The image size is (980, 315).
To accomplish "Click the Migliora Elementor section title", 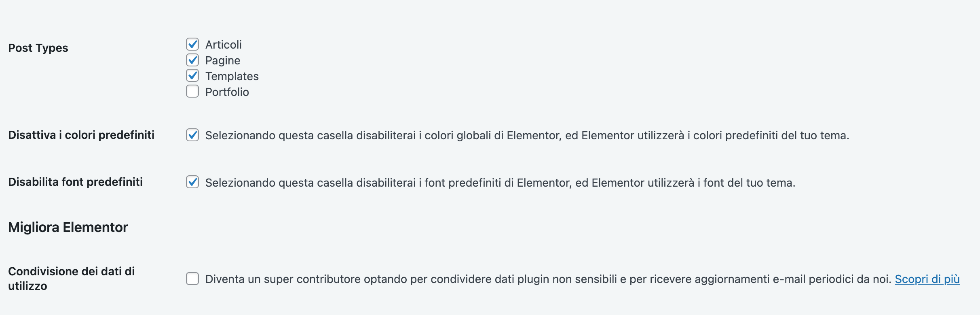I will pyautogui.click(x=68, y=227).
